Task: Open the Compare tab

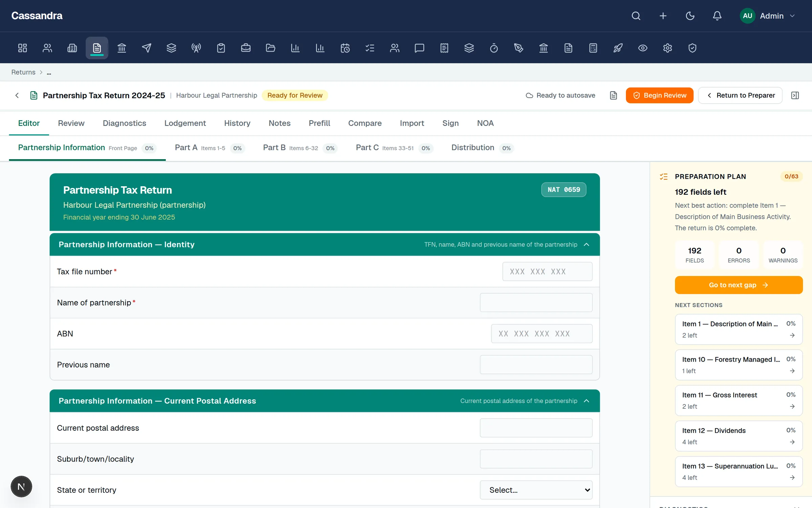Action: coord(365,123)
